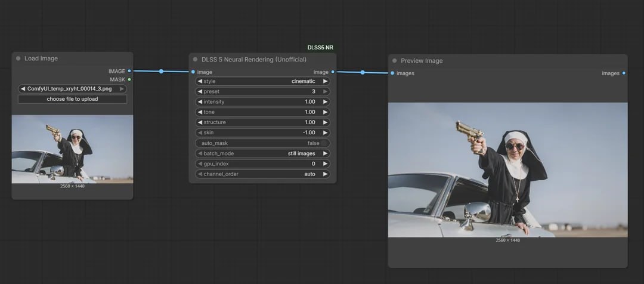Click the skin -1.00 value field
644x284 pixels.
point(262,133)
